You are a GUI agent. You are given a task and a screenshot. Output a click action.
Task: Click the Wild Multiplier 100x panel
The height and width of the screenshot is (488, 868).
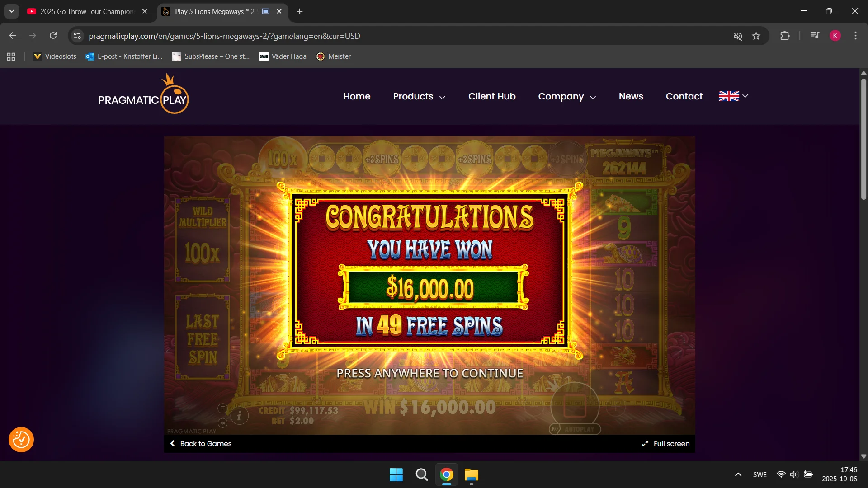point(203,239)
